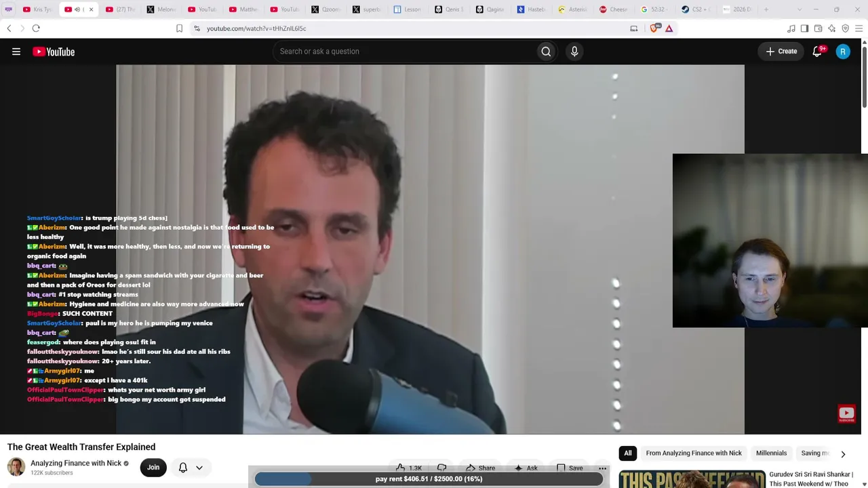Image resolution: width=868 pixels, height=488 pixels.
Task: Click the Ask button
Action: [526, 468]
